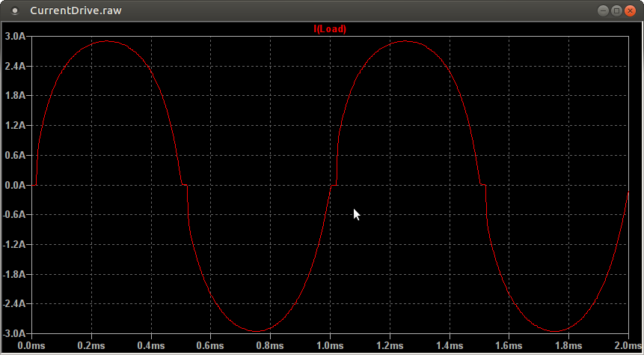Click the 1.8ms time axis label

(x=569, y=344)
